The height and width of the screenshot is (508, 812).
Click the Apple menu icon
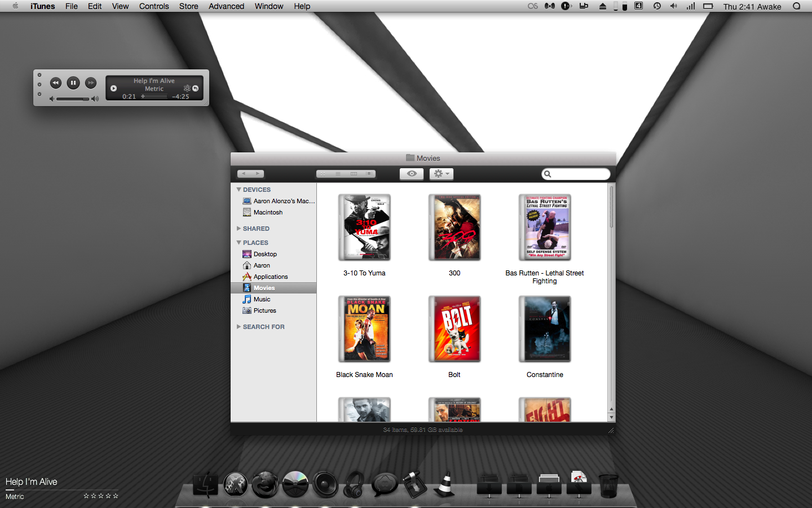click(15, 6)
